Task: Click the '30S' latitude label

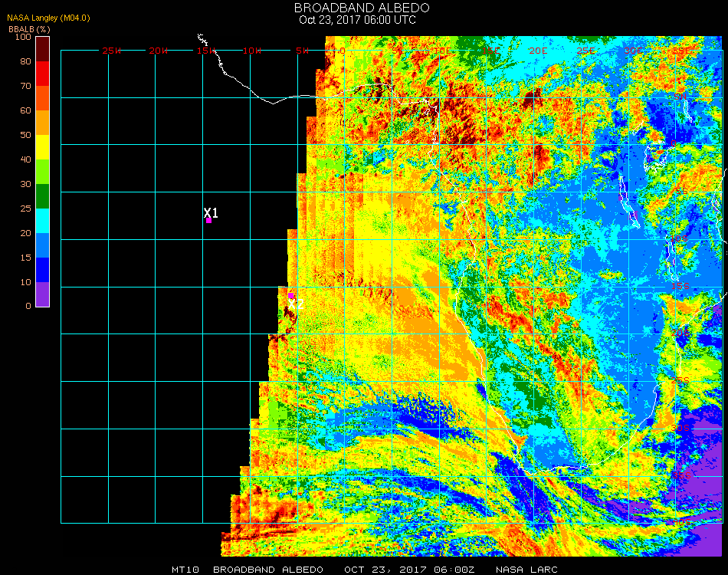Action: click(x=680, y=429)
